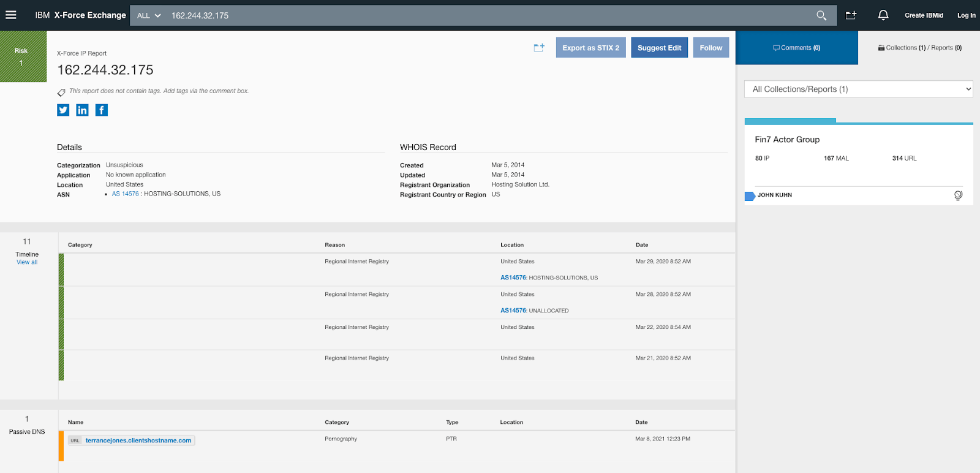This screenshot has height=473, width=980.
Task: Click the Export as STIX 2 button
Action: coord(591,48)
